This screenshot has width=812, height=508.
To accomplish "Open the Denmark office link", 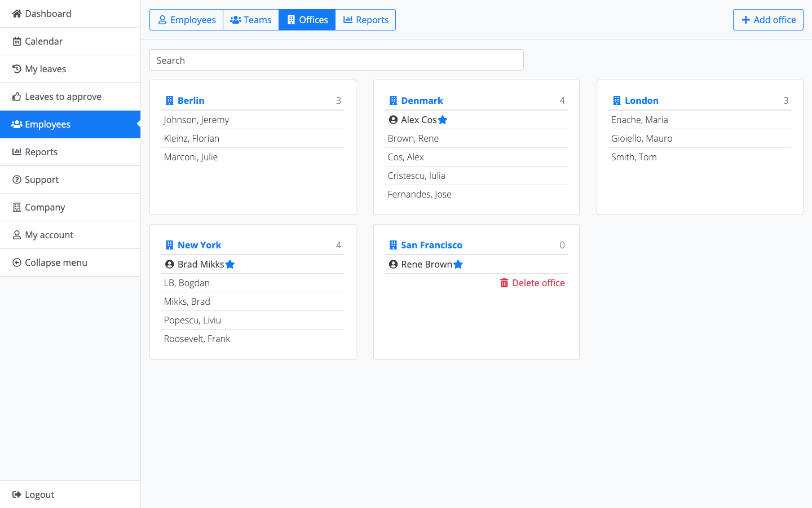I will coord(422,100).
